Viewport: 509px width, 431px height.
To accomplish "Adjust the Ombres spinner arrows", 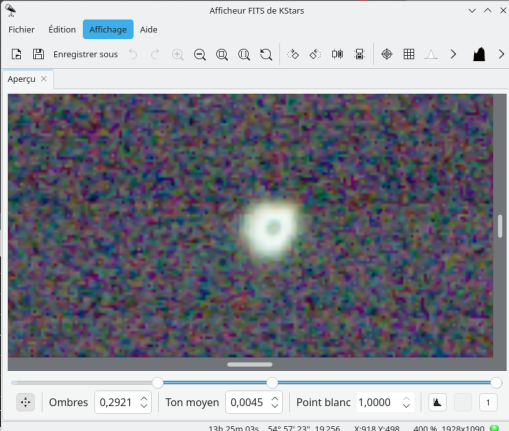I will click(144, 402).
